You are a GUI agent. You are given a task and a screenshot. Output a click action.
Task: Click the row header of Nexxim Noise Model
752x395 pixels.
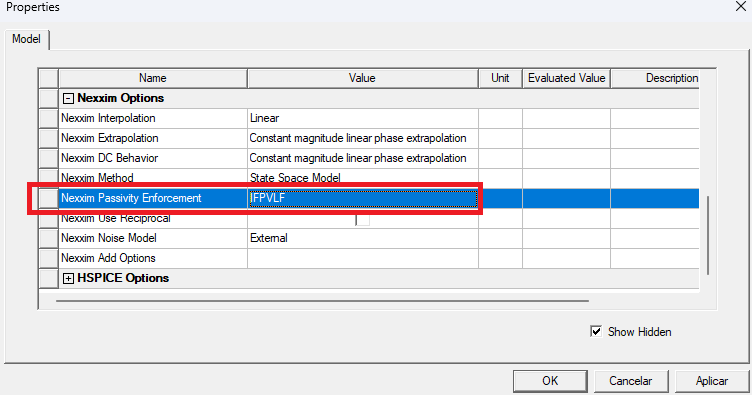pos(48,238)
